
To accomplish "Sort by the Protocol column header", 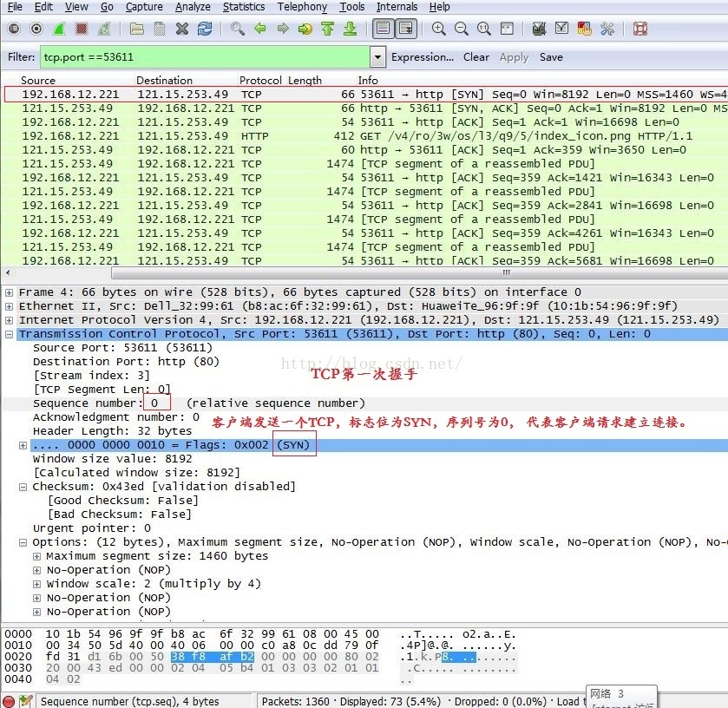I will pyautogui.click(x=260, y=80).
